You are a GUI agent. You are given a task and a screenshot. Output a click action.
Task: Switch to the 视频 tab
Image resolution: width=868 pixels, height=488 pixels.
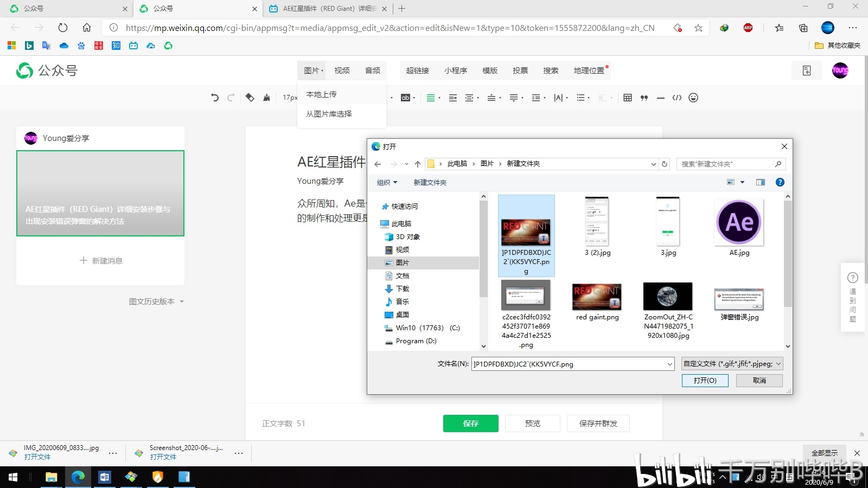pos(342,70)
